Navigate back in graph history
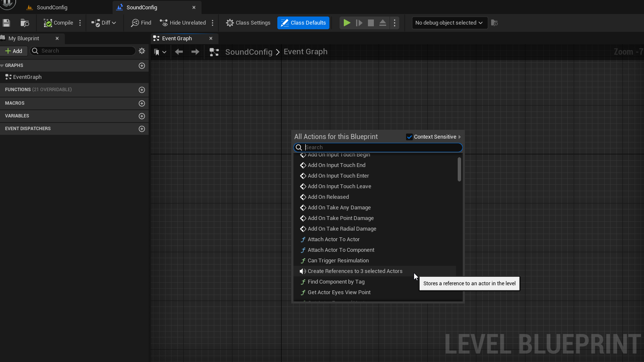Viewport: 644px width, 362px height. pos(179,52)
